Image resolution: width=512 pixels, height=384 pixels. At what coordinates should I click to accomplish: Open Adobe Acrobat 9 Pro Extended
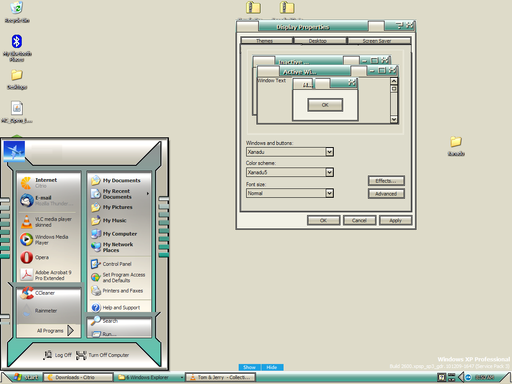tap(48, 275)
